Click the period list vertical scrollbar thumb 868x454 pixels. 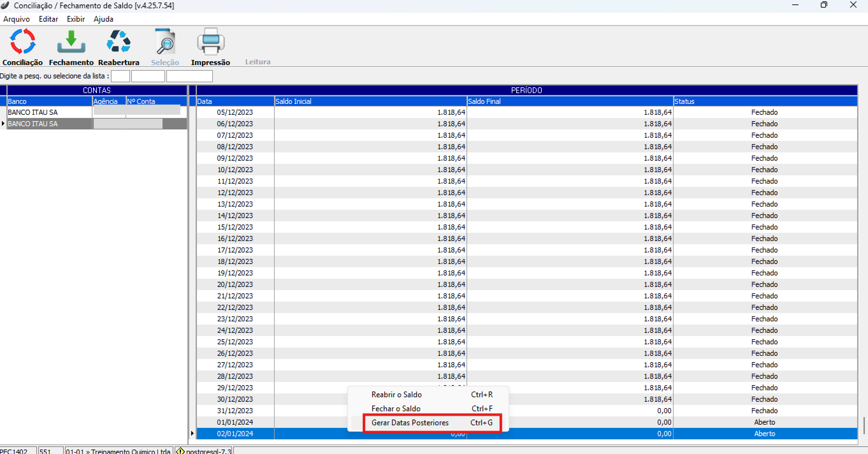click(864, 425)
